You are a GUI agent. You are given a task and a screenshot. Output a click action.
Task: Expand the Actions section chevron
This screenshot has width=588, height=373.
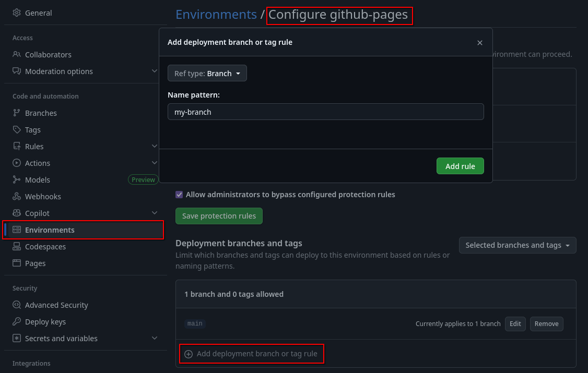155,163
